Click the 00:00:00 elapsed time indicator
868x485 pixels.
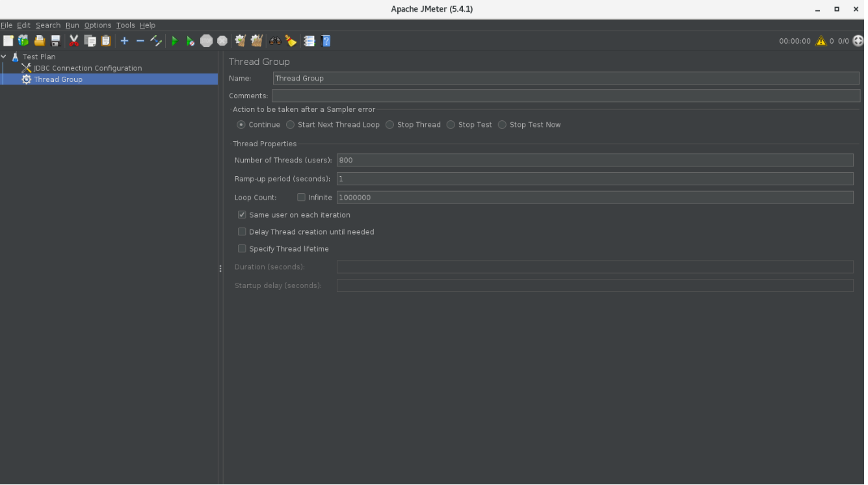(795, 41)
